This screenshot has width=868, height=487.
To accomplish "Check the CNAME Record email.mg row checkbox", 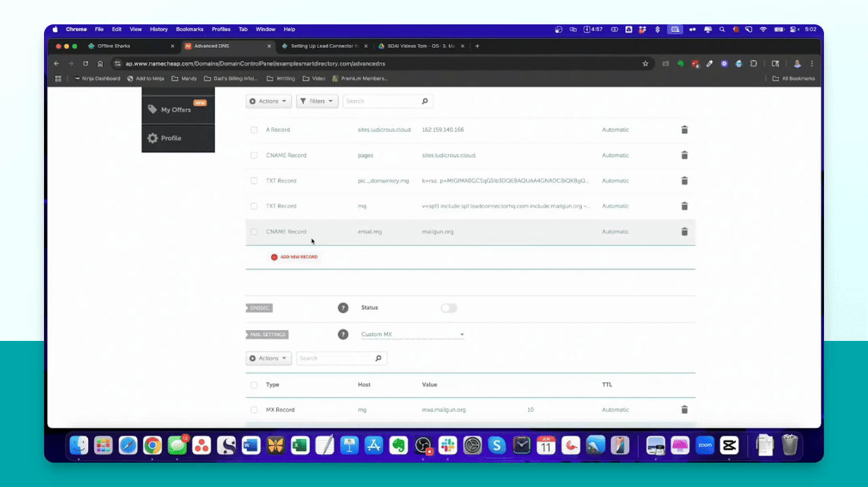I will tap(254, 231).
